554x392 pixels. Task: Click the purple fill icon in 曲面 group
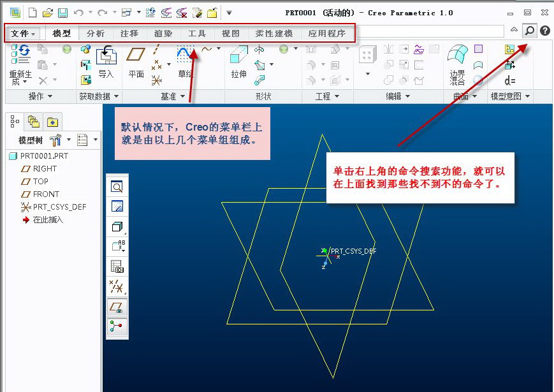point(478,48)
